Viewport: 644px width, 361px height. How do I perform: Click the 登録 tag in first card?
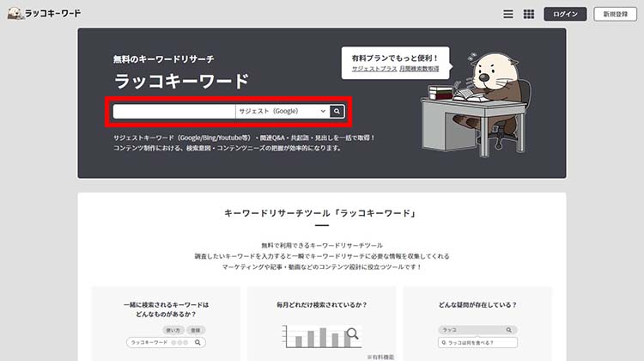click(x=196, y=330)
